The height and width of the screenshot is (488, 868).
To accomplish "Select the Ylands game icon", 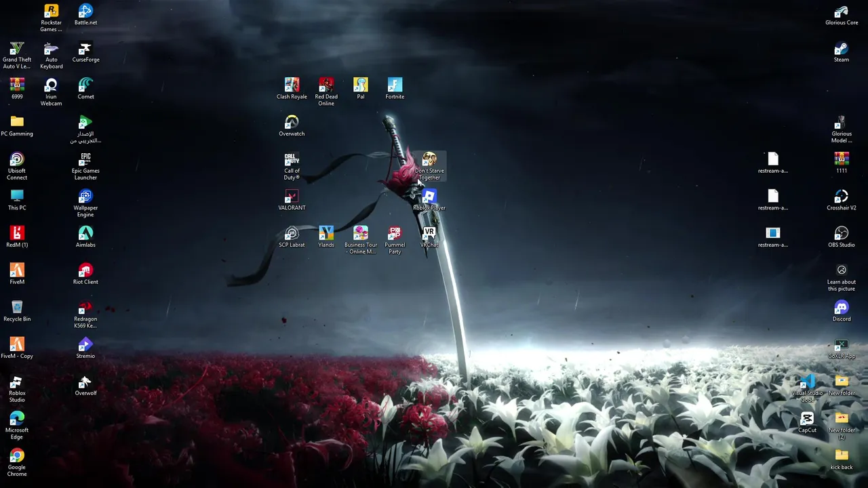I will [x=326, y=237].
